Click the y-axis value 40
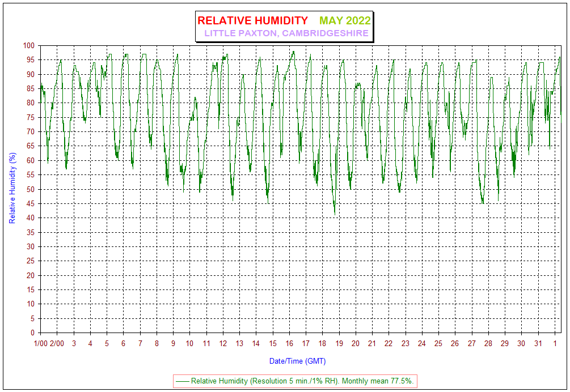 pyautogui.click(x=31, y=218)
